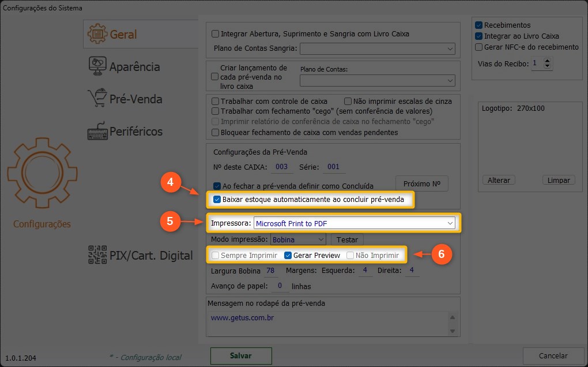Open the Modo impressão Bobina dropdown

click(321, 239)
